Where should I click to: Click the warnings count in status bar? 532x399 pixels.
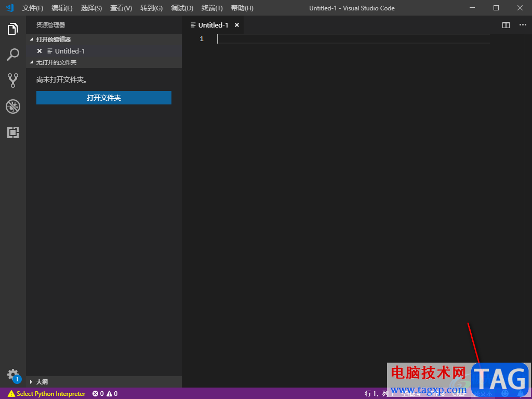tap(112, 394)
